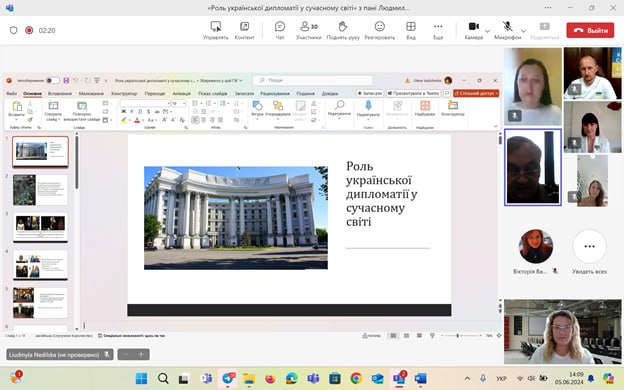Screen dimensions: 624x390
Task: Toggle the camera on or off
Action: pos(474,30)
